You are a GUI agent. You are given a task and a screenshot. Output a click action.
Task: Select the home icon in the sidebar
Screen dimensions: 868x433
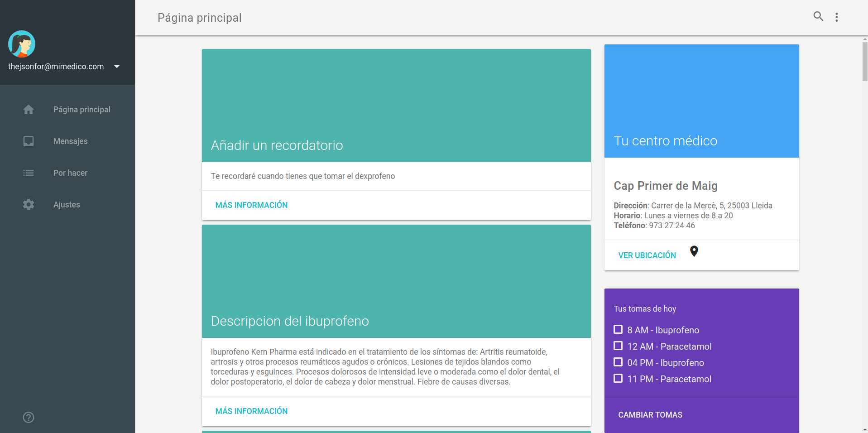pyautogui.click(x=28, y=109)
